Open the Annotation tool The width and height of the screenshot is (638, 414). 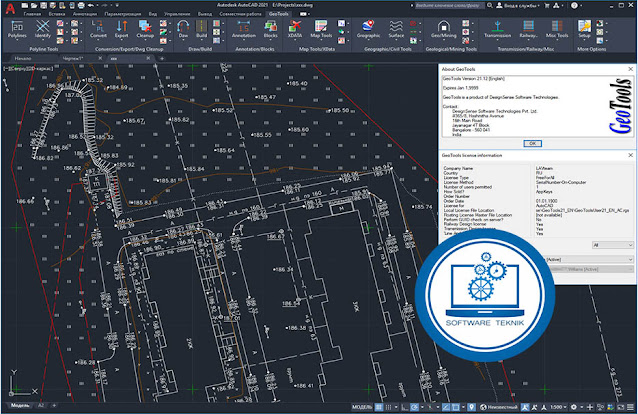pos(244,30)
